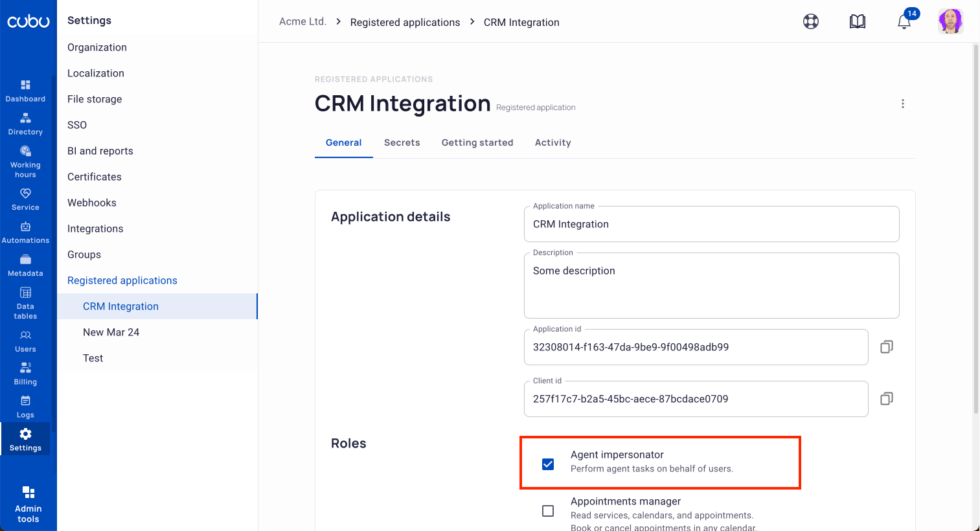Switch to the Activity tab

[x=553, y=142]
